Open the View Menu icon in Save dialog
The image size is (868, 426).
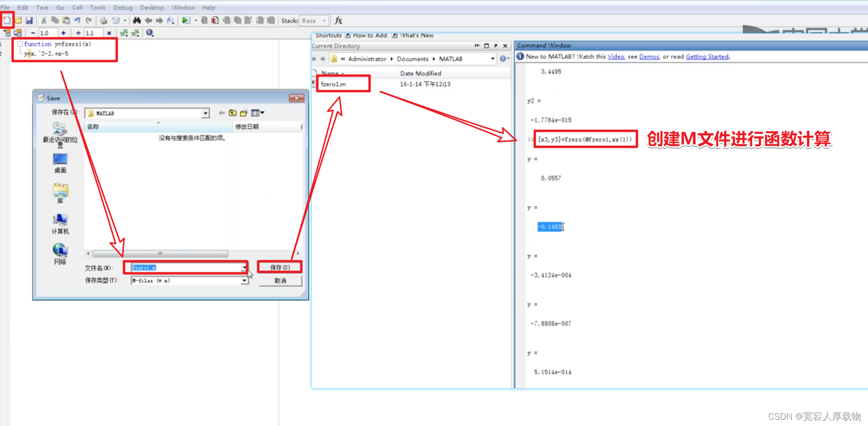(257, 113)
